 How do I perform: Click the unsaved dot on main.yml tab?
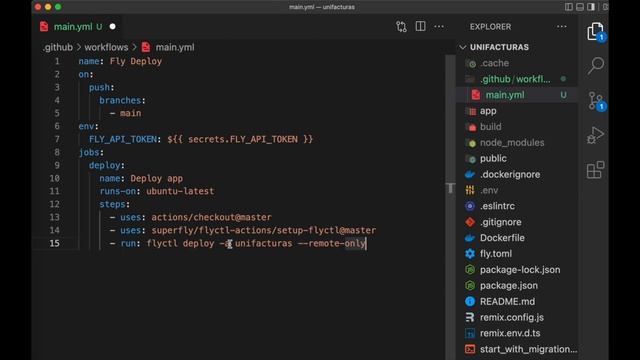click(112, 27)
